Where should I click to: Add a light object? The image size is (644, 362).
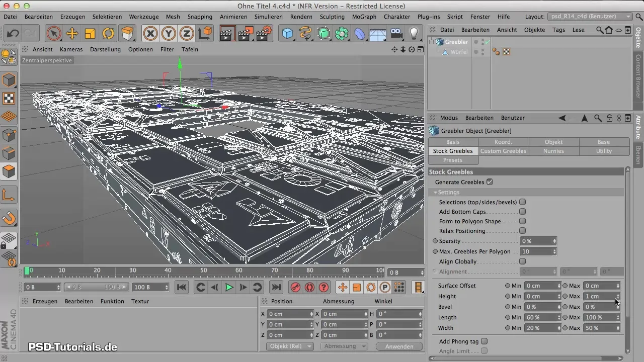[x=414, y=34]
